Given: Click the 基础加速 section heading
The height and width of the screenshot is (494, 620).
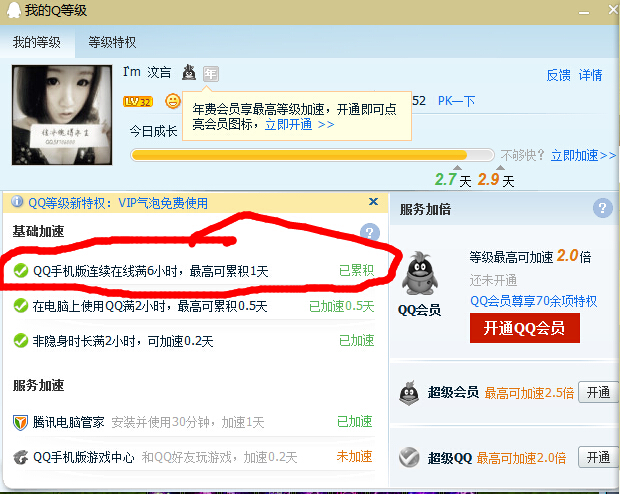Looking at the screenshot, I should (38, 231).
